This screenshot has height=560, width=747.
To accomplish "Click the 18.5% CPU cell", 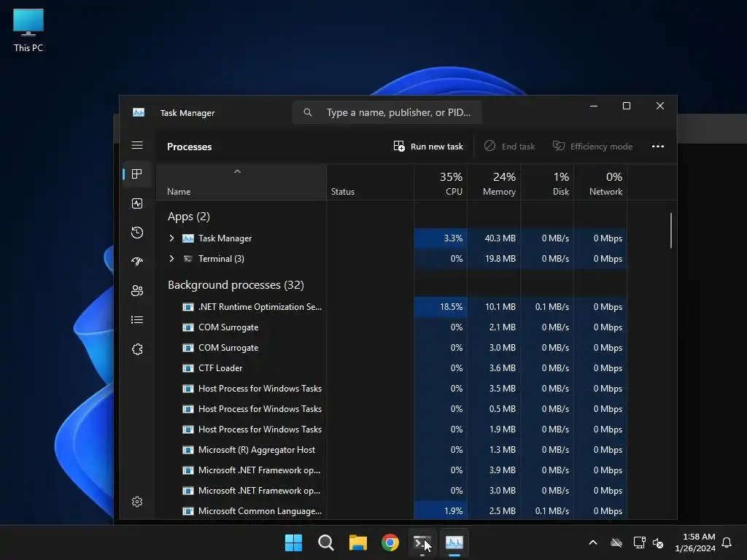I will 441,307.
